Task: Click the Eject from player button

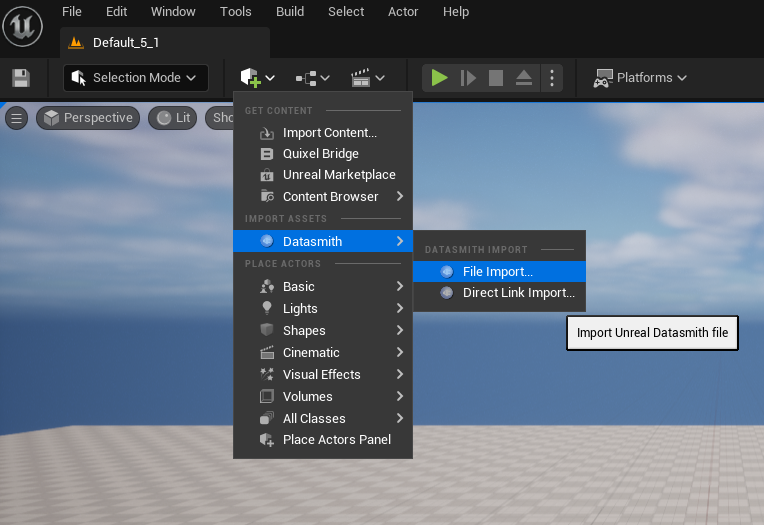Action: tap(524, 78)
